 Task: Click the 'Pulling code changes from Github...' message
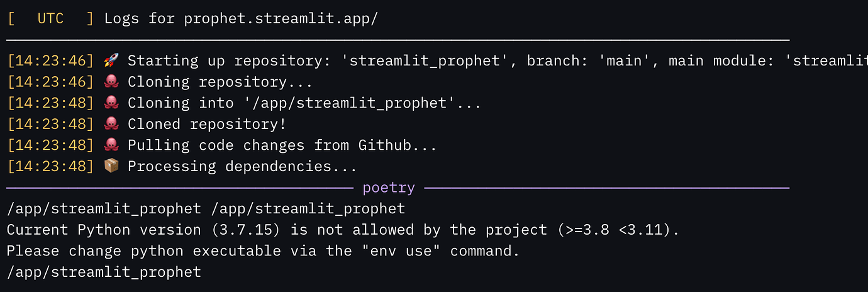pyautogui.click(x=282, y=145)
